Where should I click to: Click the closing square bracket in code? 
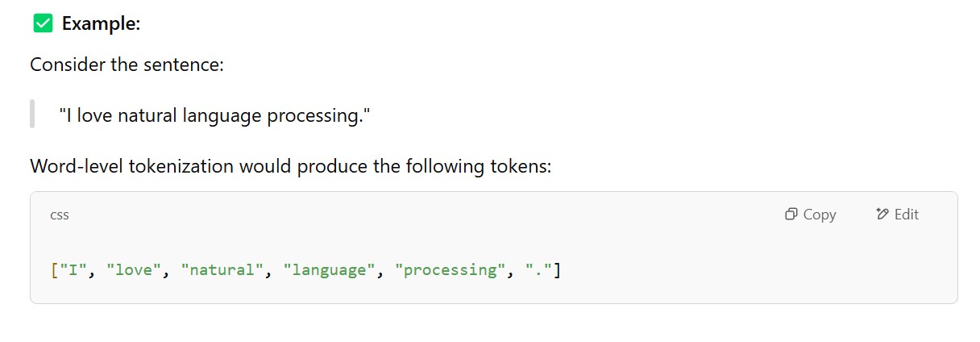pos(556,269)
